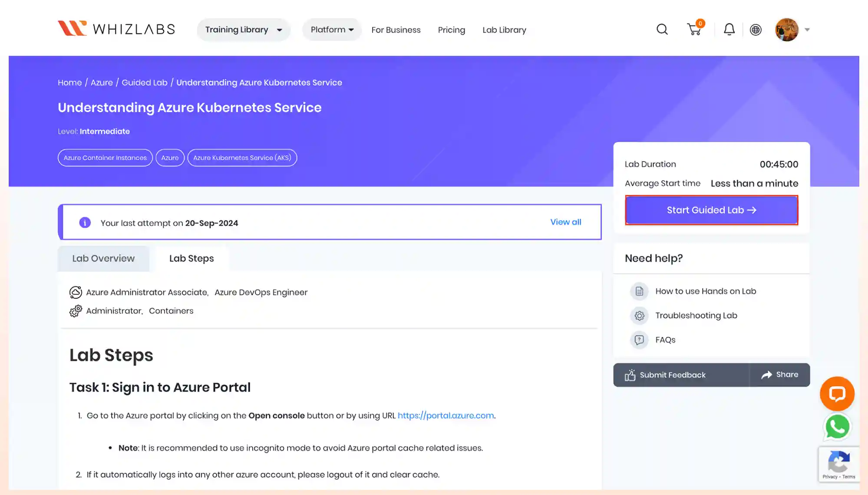Click the Containers category text

(x=171, y=311)
